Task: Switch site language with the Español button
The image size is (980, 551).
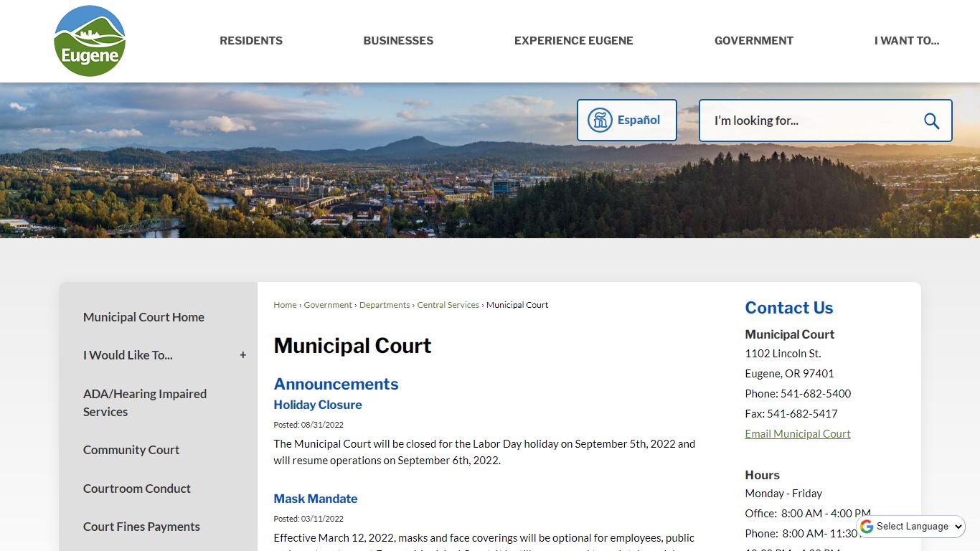Action: [627, 121]
